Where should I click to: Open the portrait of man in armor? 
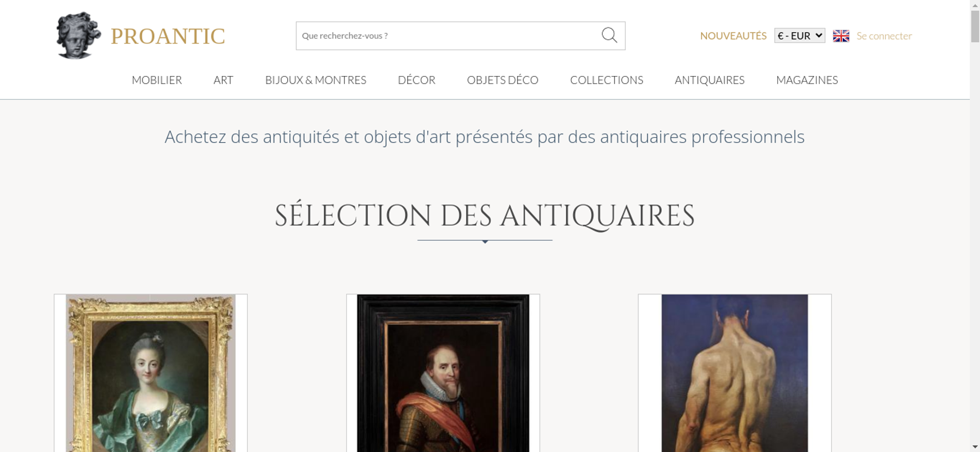pyautogui.click(x=443, y=373)
